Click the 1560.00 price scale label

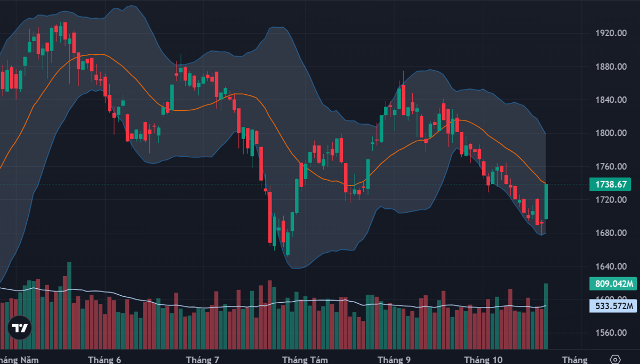point(610,333)
